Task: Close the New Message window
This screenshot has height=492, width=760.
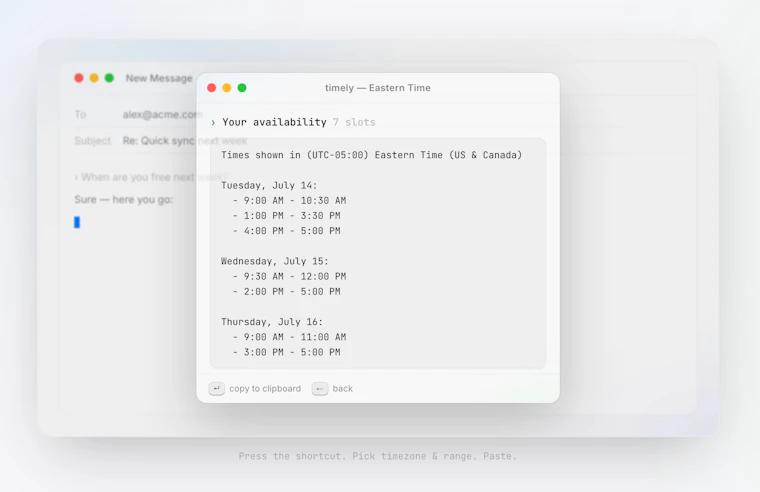Action: tap(79, 78)
